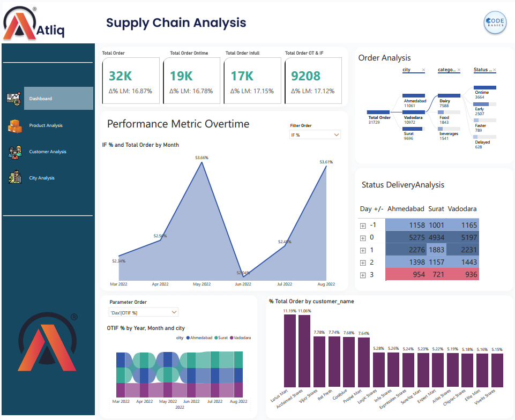
Task: Click the Product Analysis boxes icon
Action: point(14,126)
